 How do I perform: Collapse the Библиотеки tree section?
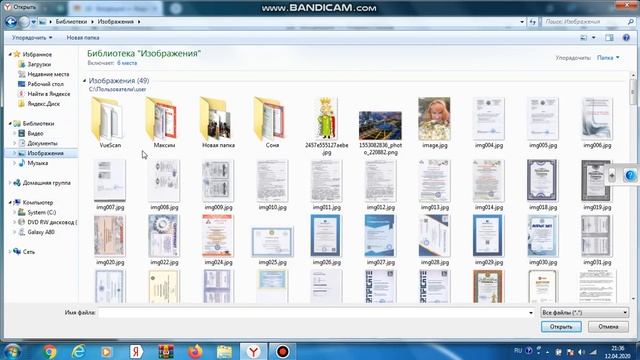[10, 123]
